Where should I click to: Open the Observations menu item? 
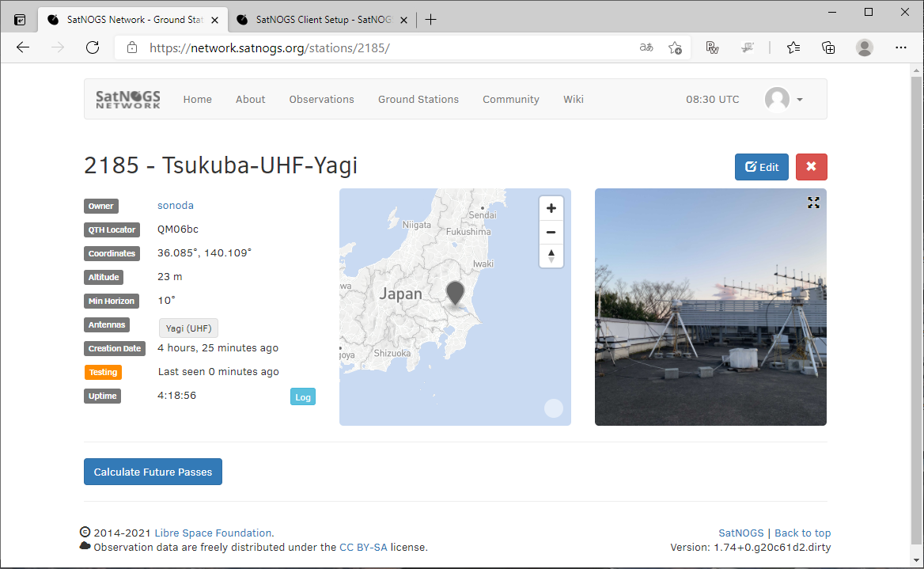321,99
